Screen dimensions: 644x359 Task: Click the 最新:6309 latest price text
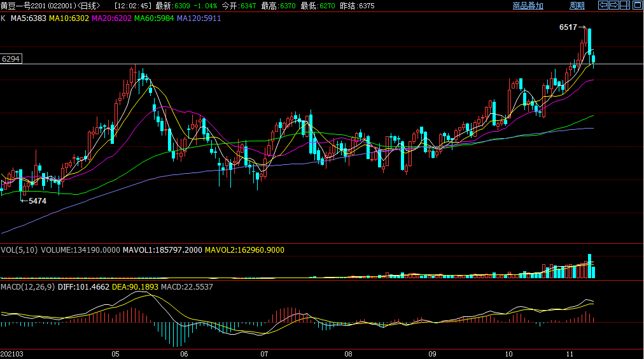tap(172, 6)
